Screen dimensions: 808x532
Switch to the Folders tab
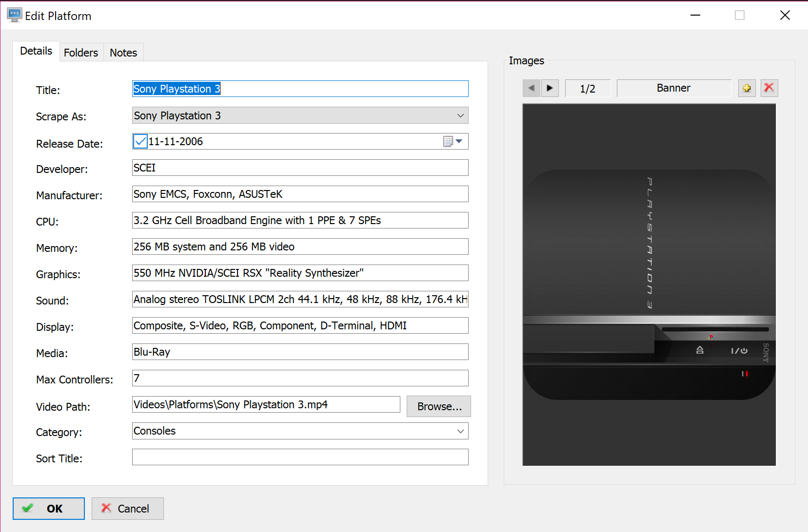coord(81,53)
